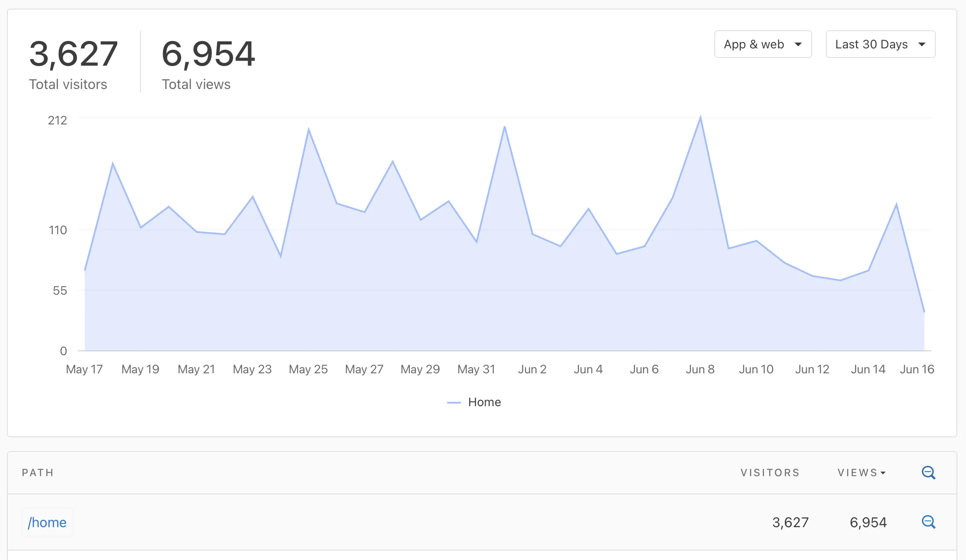Click the Jun 16 x-axis label
Viewport: 966px width, 560px height.
click(x=917, y=369)
